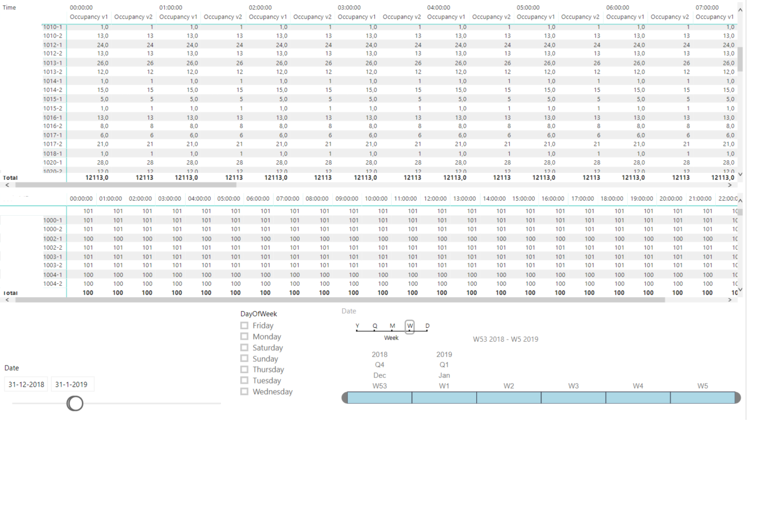Grab the timeline's left end handle
The image size is (780, 532).
345,398
